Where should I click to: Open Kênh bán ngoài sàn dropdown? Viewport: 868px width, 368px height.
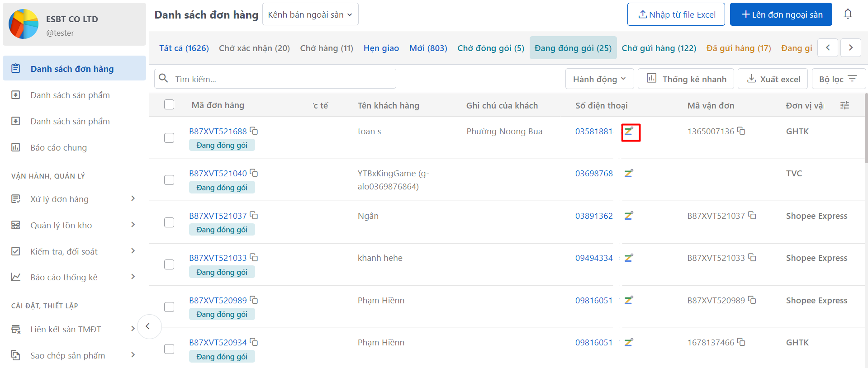[x=310, y=14]
